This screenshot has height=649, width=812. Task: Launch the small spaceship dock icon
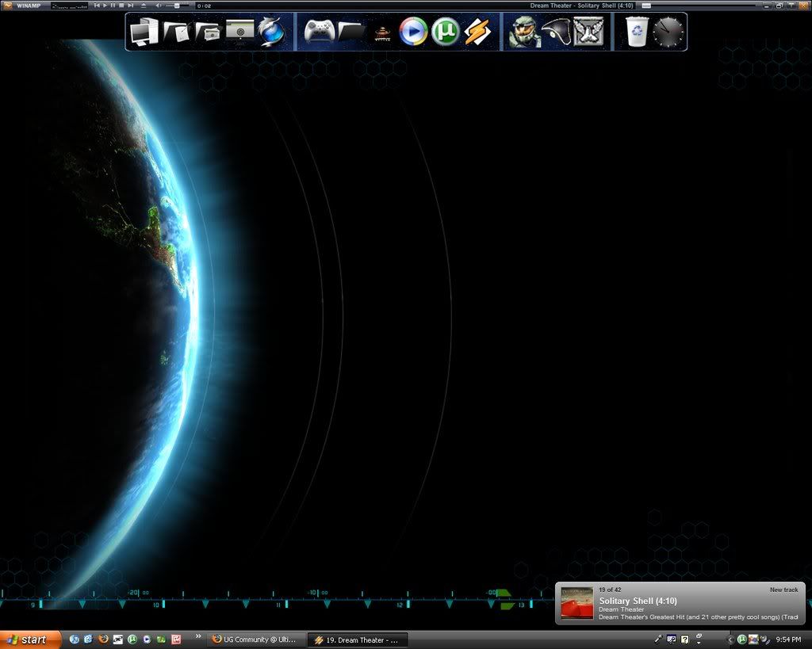coord(382,33)
